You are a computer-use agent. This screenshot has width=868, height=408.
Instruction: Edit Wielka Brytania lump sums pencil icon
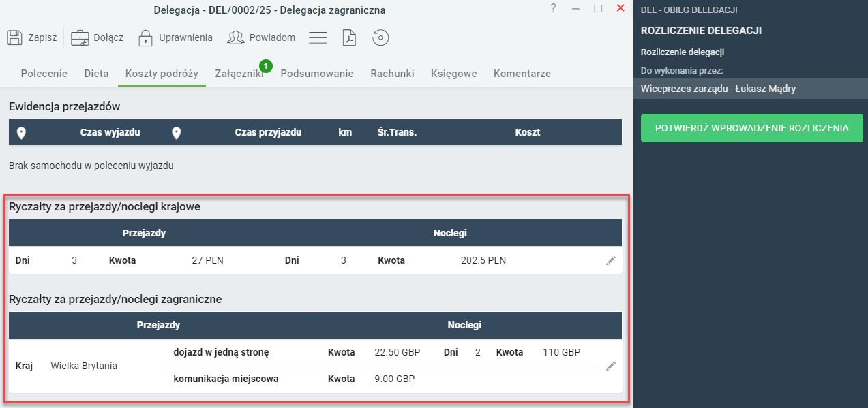[610, 366]
